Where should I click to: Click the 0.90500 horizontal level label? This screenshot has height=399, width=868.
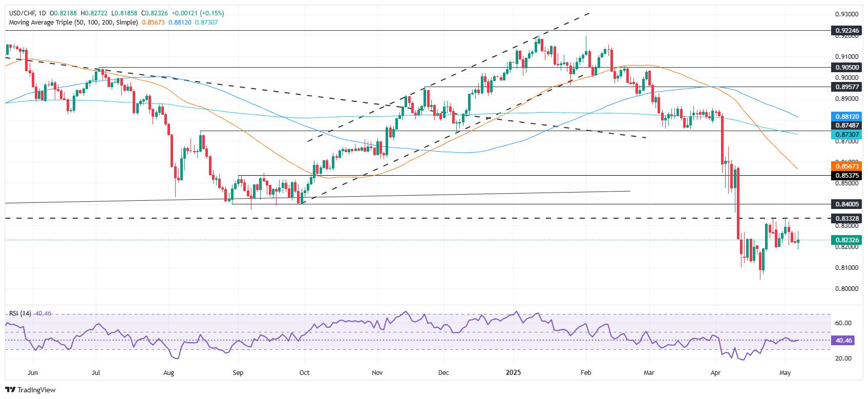tap(846, 67)
